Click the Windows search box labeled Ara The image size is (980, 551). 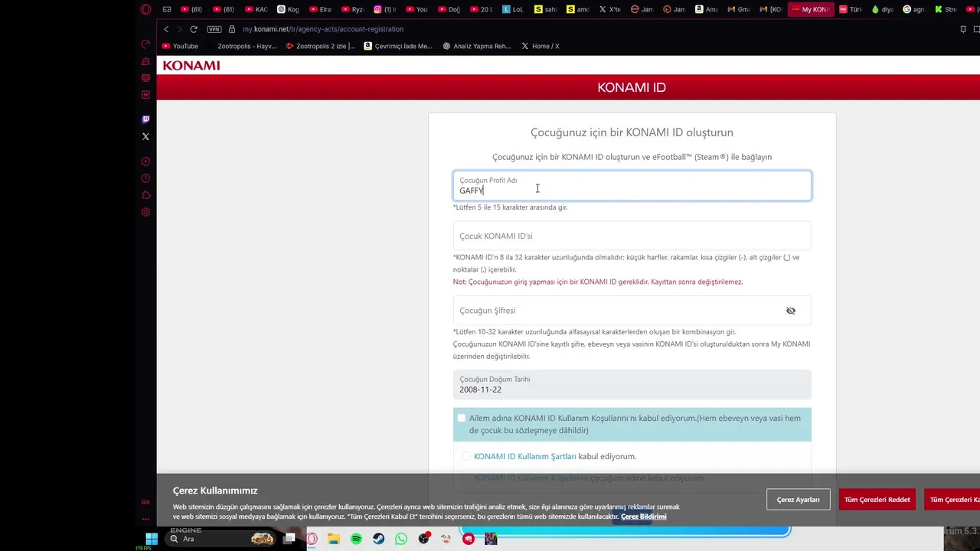222,539
